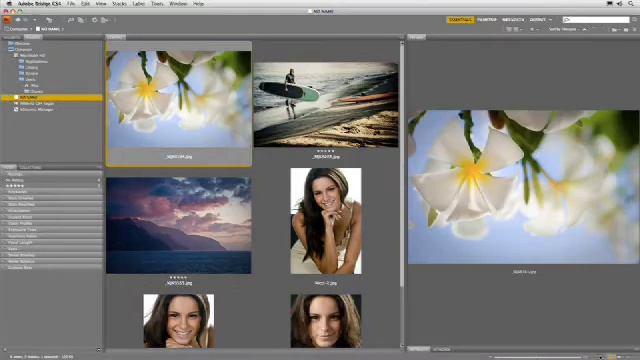Screen dimensions: 640x360
Task: Go back with the back arrow
Action: (18, 20)
